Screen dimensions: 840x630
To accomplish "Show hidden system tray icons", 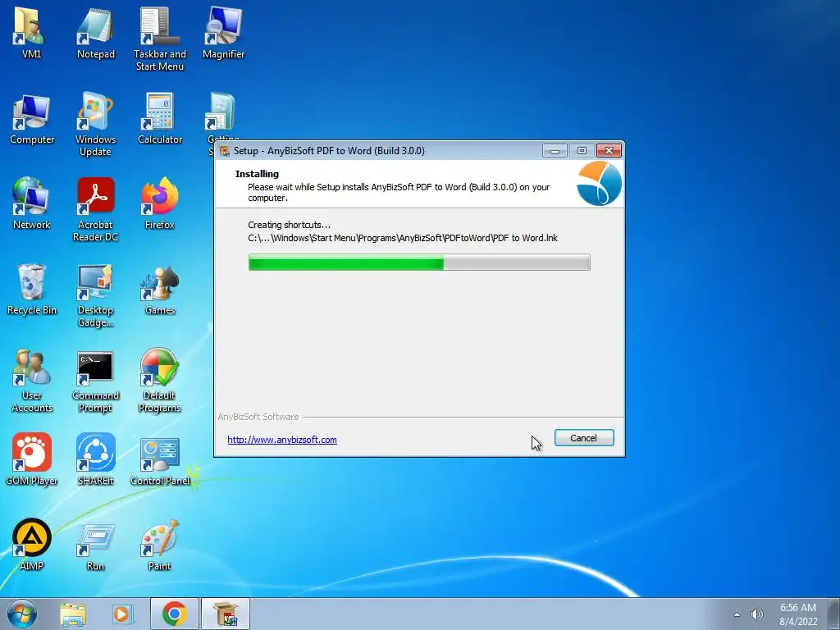I will (x=737, y=614).
